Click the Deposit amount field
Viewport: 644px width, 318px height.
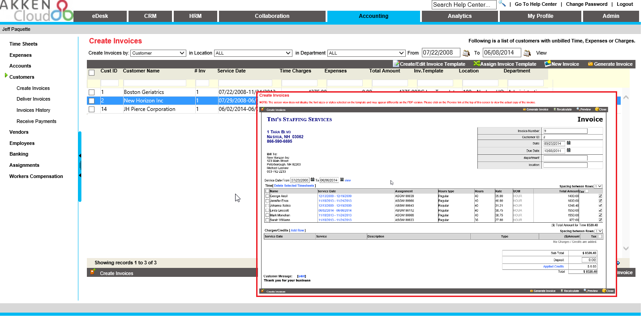point(589,259)
